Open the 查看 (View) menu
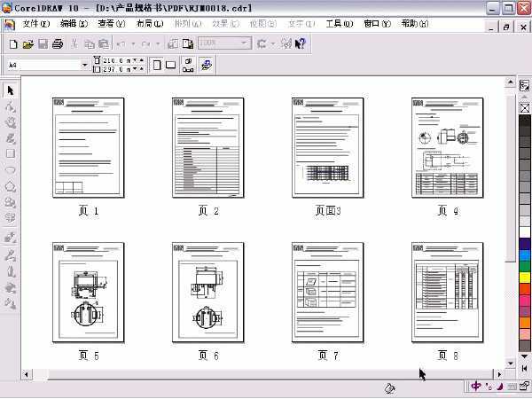This screenshot has width=532, height=399. click(x=112, y=24)
